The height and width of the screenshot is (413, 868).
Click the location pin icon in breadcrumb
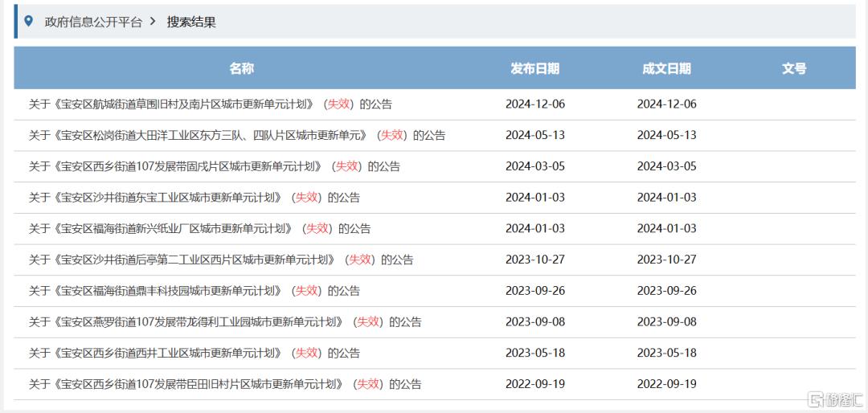(x=28, y=21)
